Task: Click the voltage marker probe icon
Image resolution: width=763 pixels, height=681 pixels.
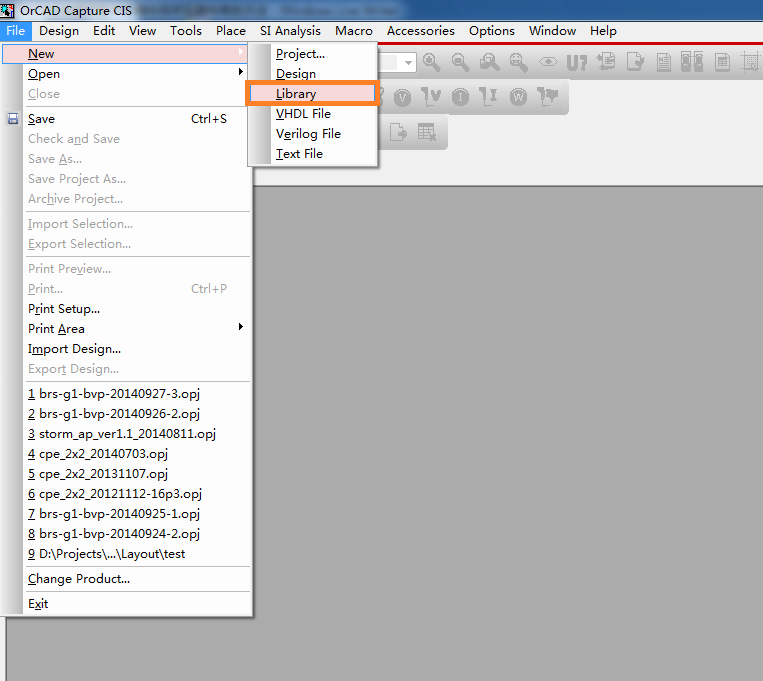Action: 431,97
